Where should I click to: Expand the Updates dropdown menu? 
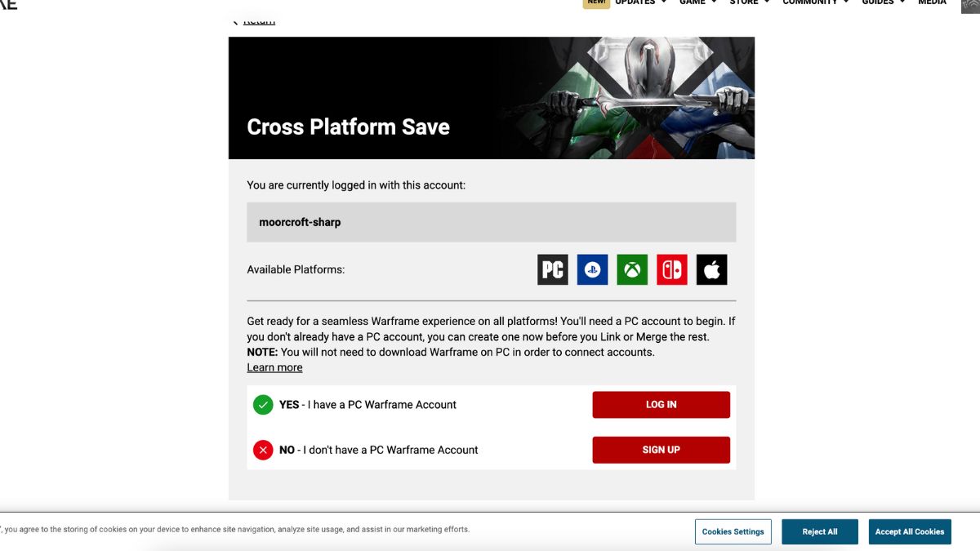point(641,2)
